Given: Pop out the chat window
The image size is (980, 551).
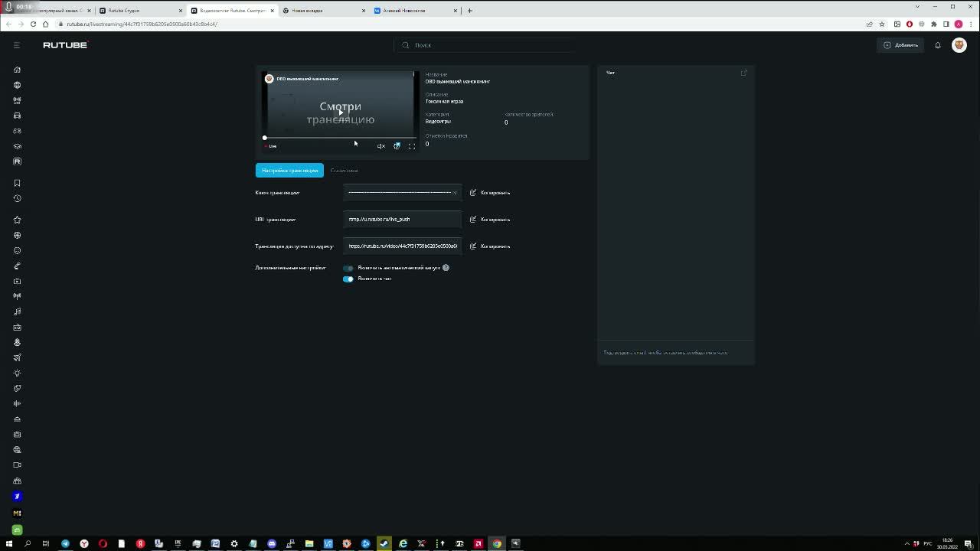Looking at the screenshot, I should [x=743, y=73].
